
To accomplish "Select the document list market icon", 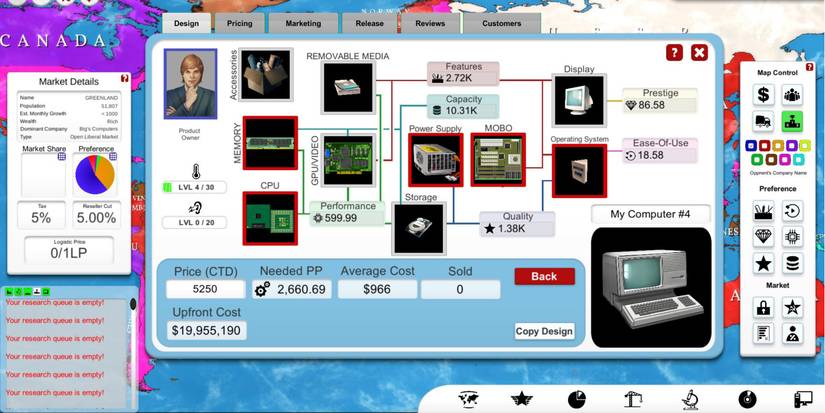I will (763, 334).
